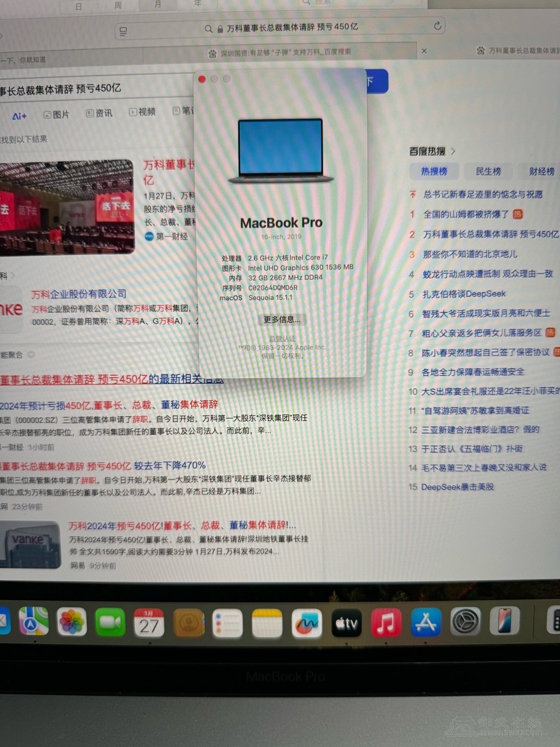The image size is (560, 747).
Task: Switch to the 财经榜 list
Action: 541,171
